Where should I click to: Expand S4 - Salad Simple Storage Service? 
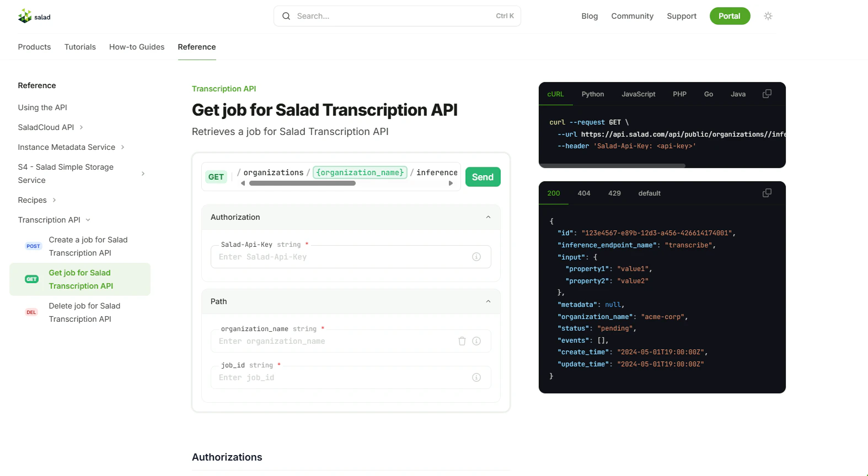tap(143, 174)
